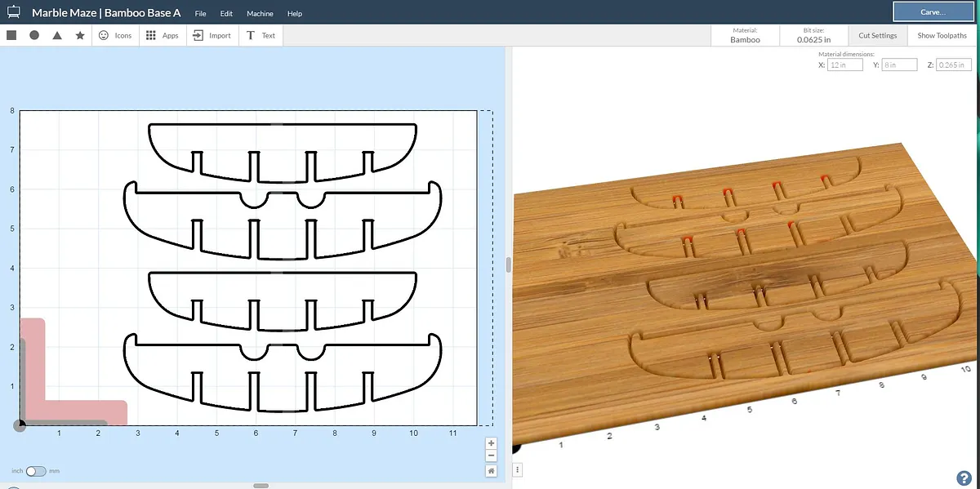Image resolution: width=980 pixels, height=489 pixels.
Task: Toggle Show Toolpaths in the preview
Action: [x=942, y=35]
